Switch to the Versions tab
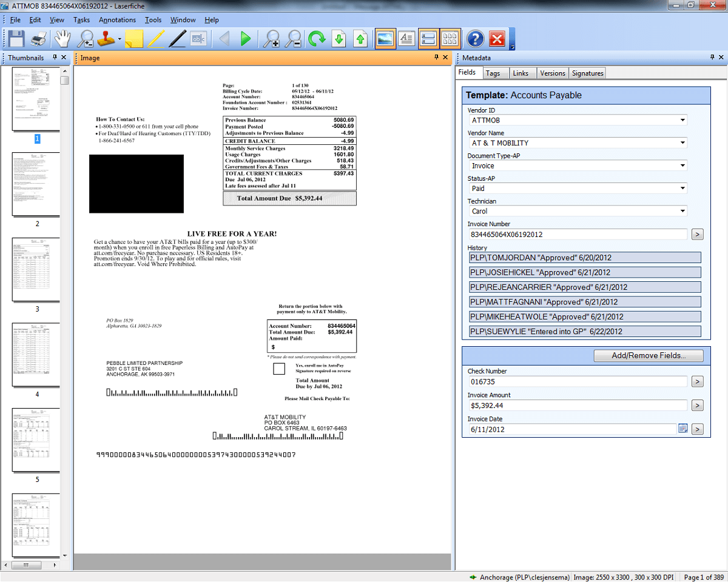This screenshot has width=728, height=582. tap(553, 73)
